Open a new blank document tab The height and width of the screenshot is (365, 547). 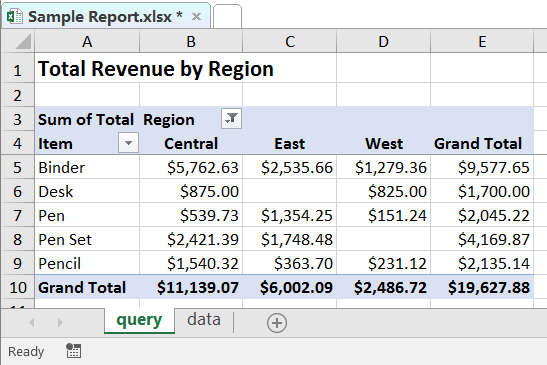(227, 16)
